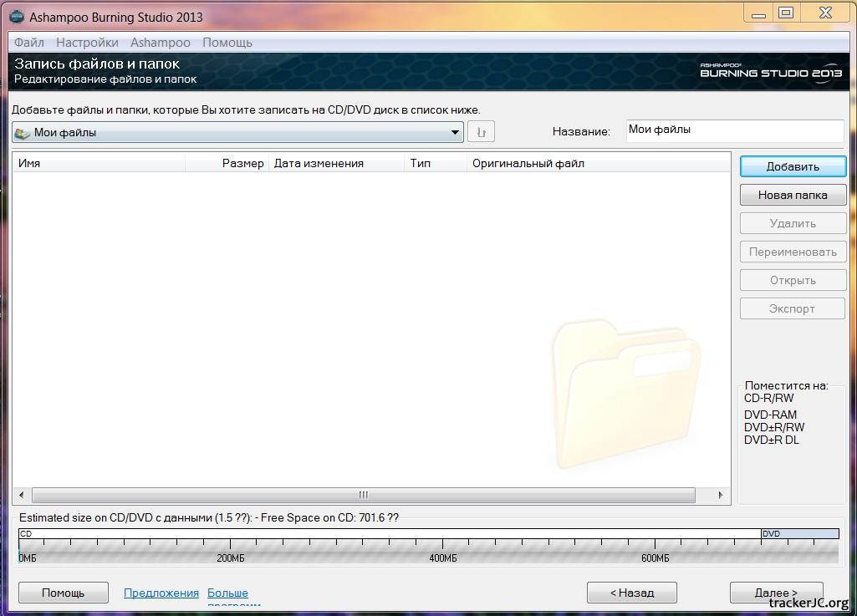
Task: Open the Помощь menu in menu bar
Action: (227, 43)
